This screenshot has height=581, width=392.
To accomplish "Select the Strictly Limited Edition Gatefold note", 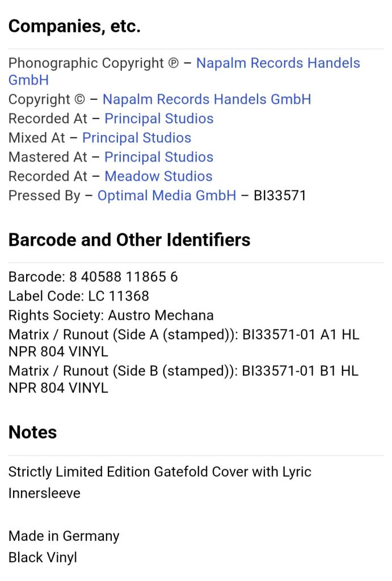I will pyautogui.click(x=159, y=482).
